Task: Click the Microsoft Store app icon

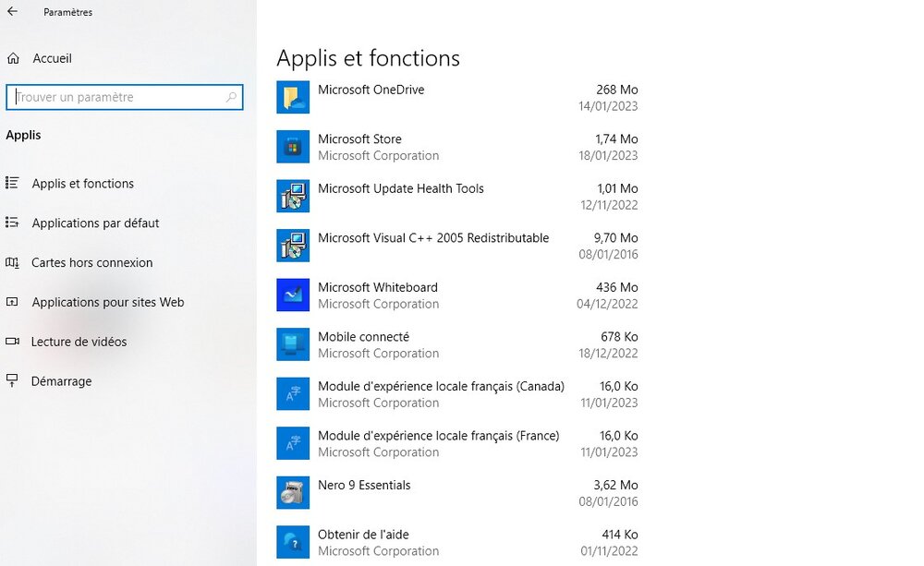Action: pyautogui.click(x=293, y=147)
